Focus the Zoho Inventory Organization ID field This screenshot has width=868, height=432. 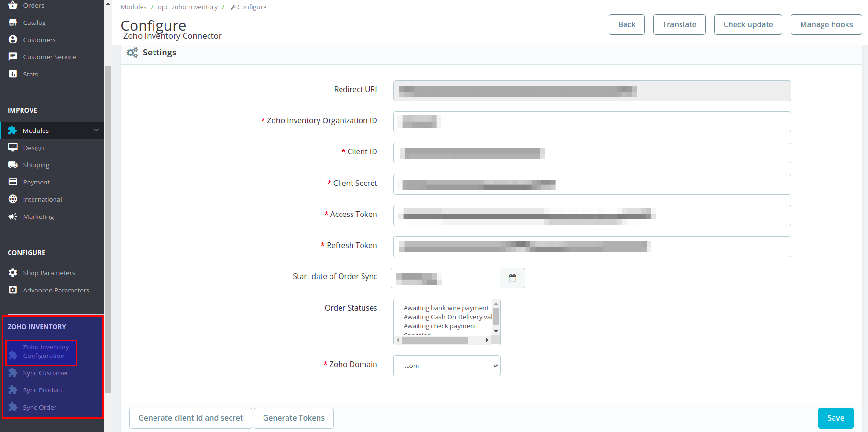click(592, 122)
